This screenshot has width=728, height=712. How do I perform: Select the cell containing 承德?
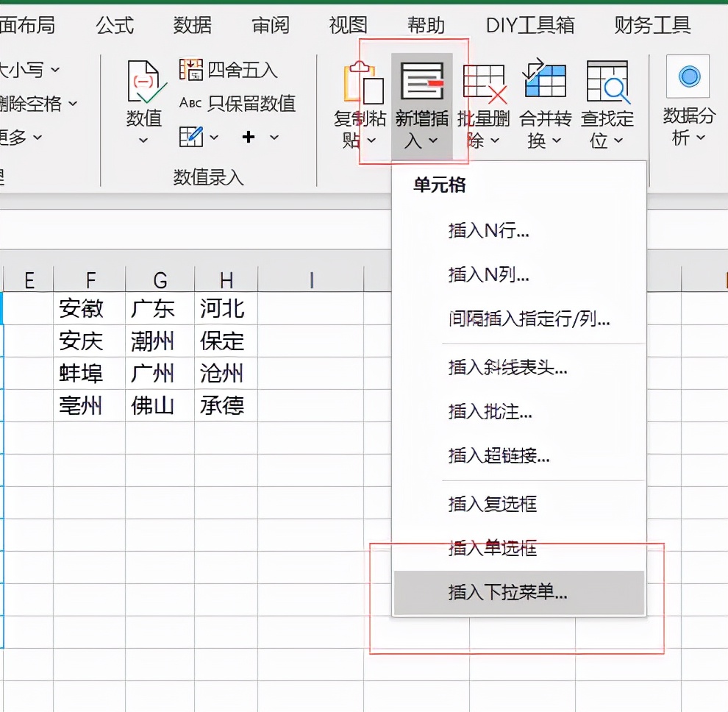pos(226,406)
